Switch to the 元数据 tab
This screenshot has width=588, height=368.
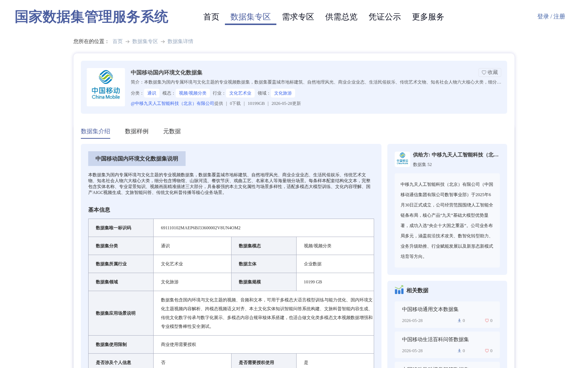pos(172,131)
